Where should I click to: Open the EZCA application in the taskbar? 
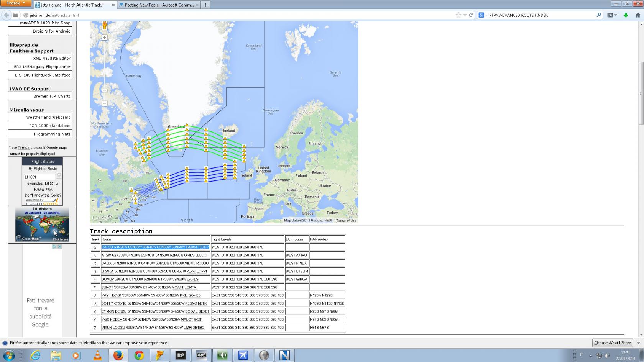(x=201, y=355)
